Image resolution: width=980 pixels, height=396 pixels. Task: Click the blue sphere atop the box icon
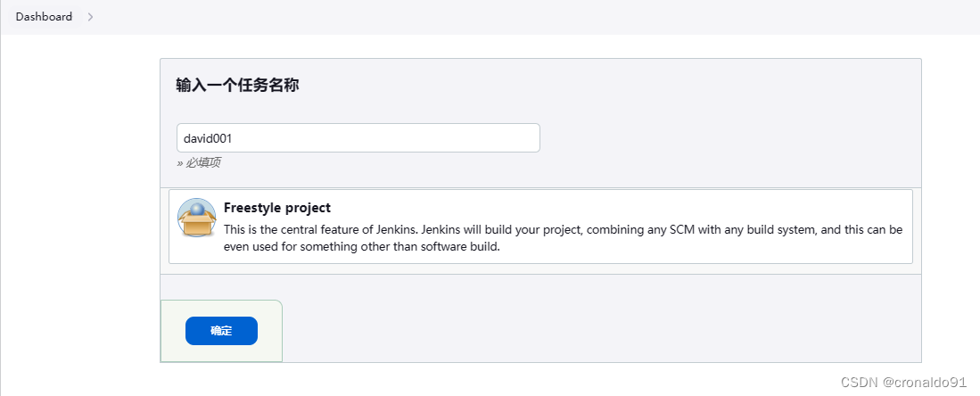click(x=197, y=209)
